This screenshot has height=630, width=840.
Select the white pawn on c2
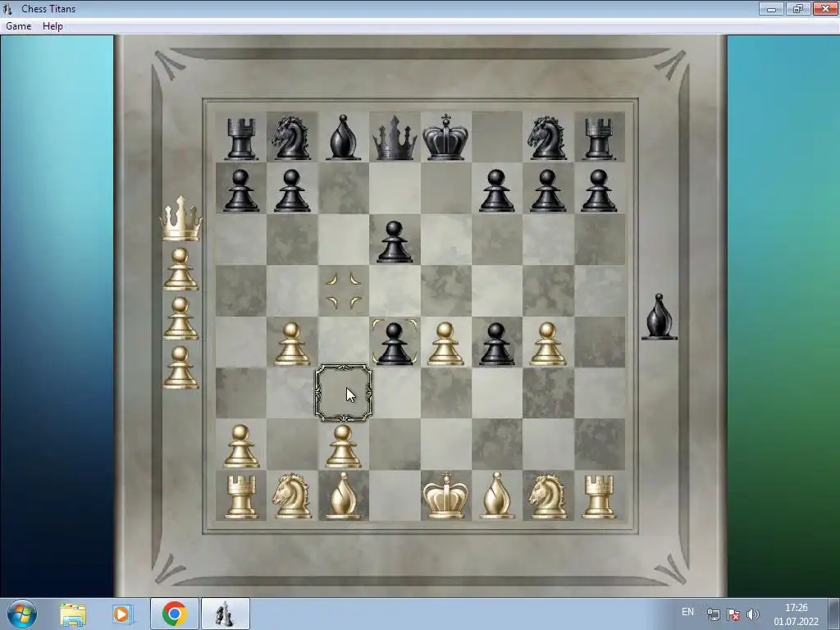(344, 447)
